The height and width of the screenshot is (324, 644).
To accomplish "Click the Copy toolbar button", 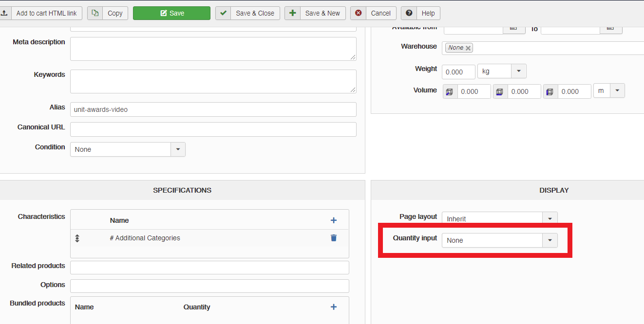I will (x=108, y=13).
